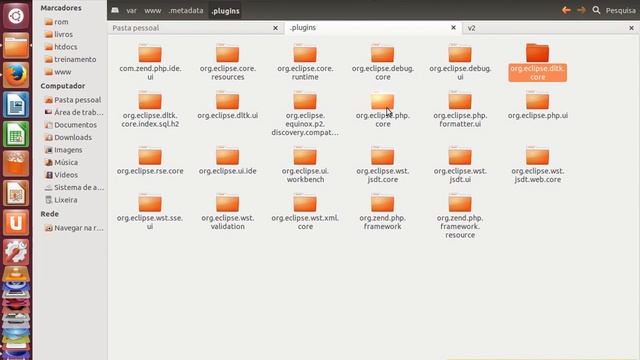Open the org.eclipse.debug.core folder
This screenshot has width=640, height=360.
(382, 61)
